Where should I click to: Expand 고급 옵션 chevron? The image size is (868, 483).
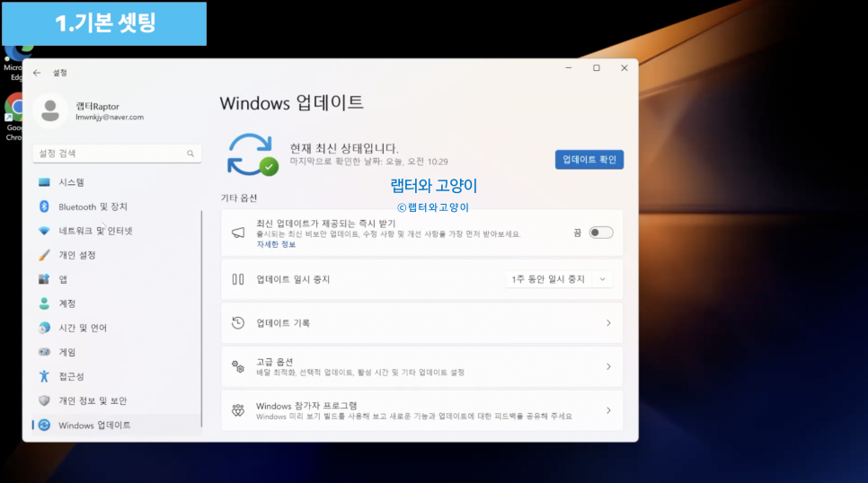tap(608, 366)
